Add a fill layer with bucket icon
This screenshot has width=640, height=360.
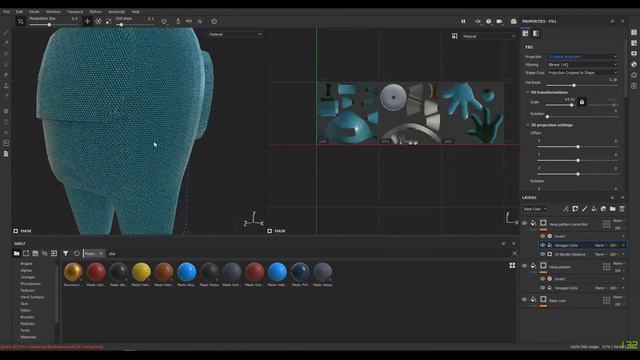click(x=594, y=209)
